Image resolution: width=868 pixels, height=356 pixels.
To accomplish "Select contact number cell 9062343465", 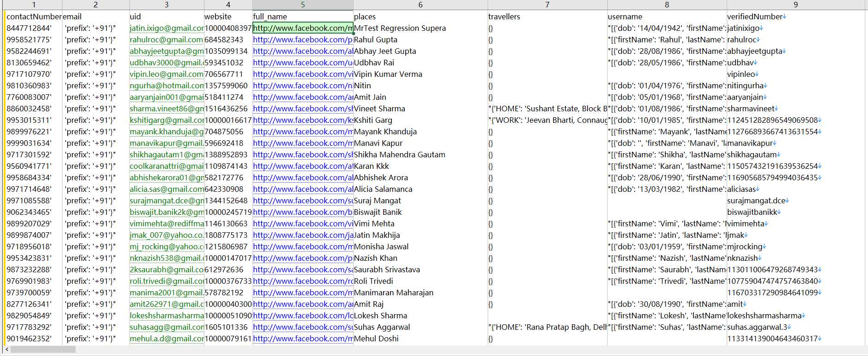I will click(34, 212).
